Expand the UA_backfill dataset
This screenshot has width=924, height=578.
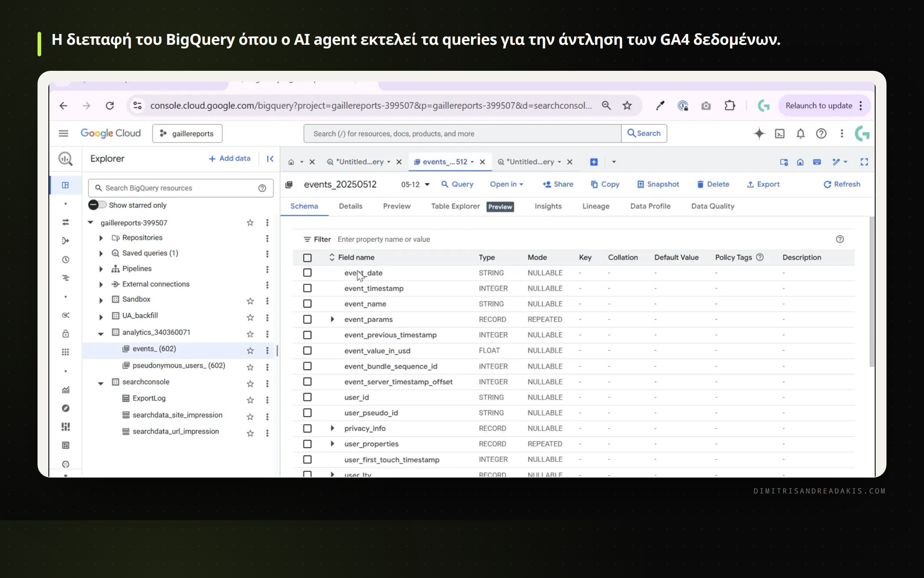(x=101, y=317)
